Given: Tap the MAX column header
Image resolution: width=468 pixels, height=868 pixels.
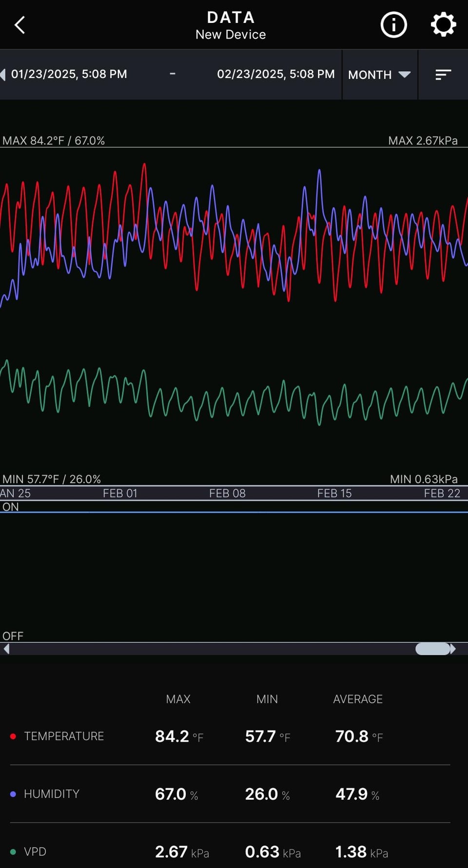Looking at the screenshot, I should (x=178, y=699).
